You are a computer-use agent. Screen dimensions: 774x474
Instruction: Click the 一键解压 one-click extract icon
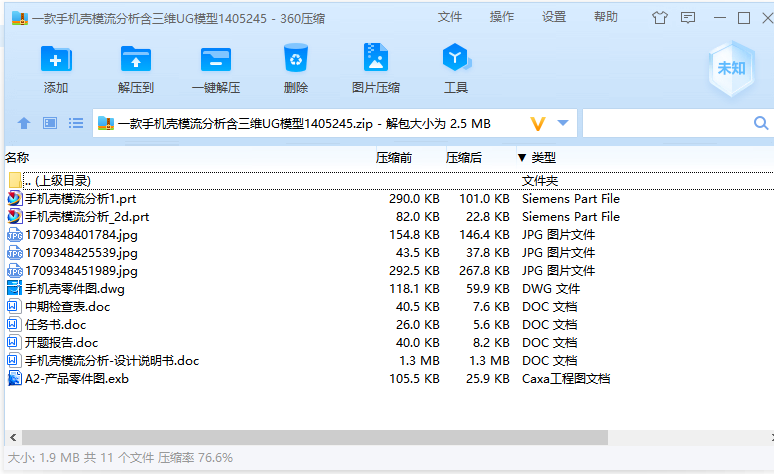point(216,60)
